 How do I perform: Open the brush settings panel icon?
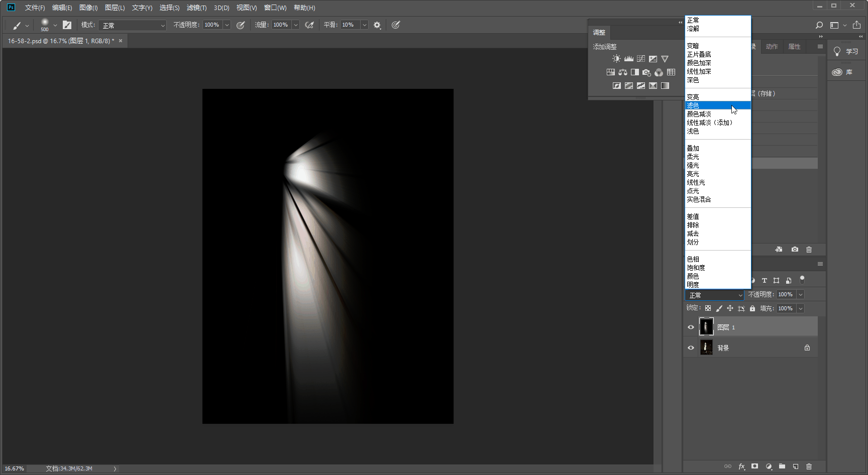coord(67,25)
